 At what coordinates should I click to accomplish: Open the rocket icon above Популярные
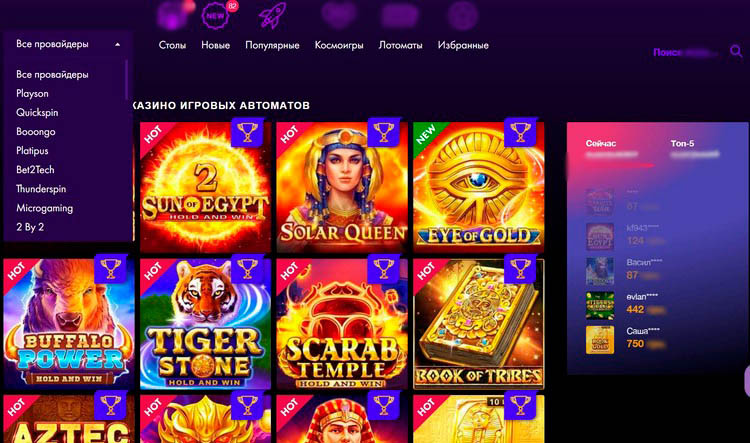point(272,15)
